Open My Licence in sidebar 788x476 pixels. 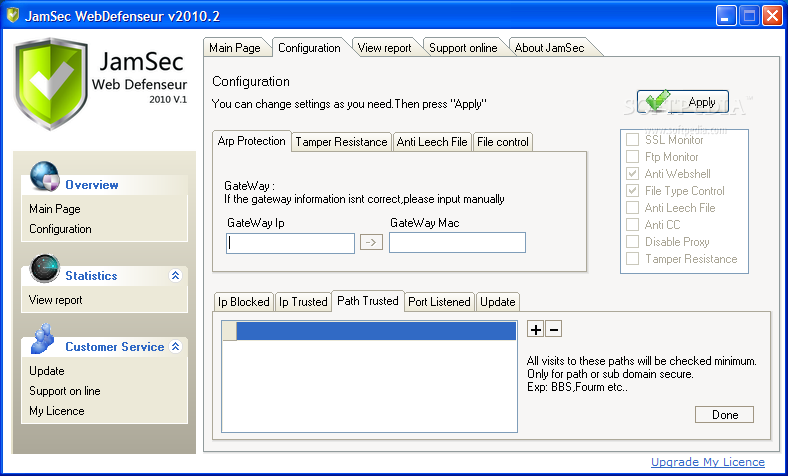57,411
